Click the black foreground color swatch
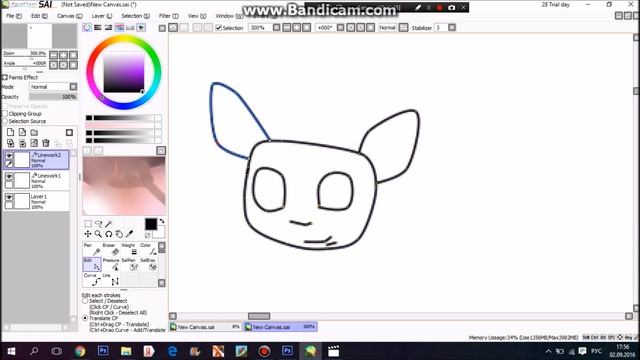 [151, 224]
